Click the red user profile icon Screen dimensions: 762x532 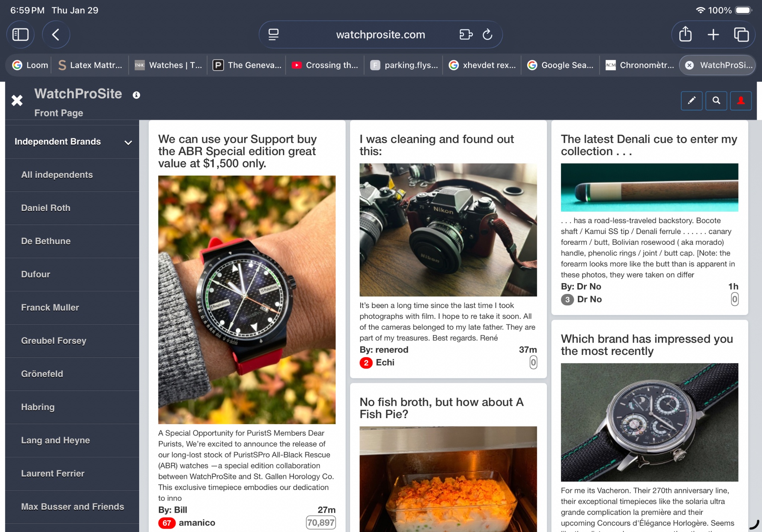(x=740, y=100)
